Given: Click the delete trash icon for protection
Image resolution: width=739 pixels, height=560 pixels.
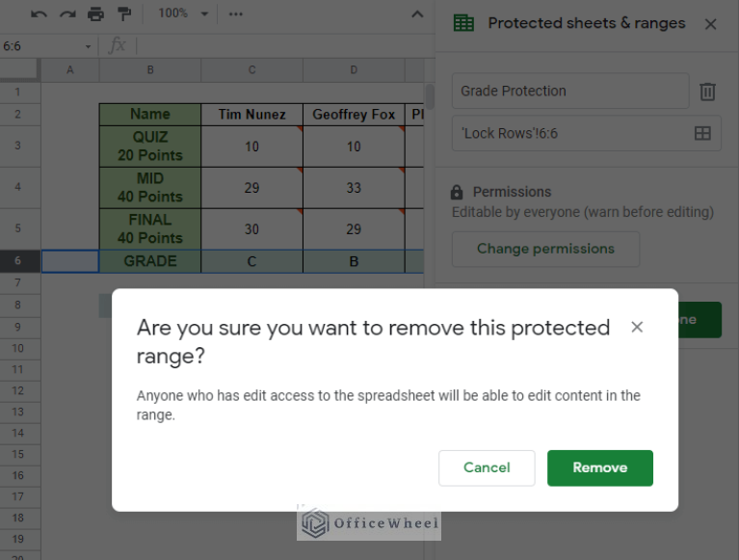Looking at the screenshot, I should tap(707, 92).
